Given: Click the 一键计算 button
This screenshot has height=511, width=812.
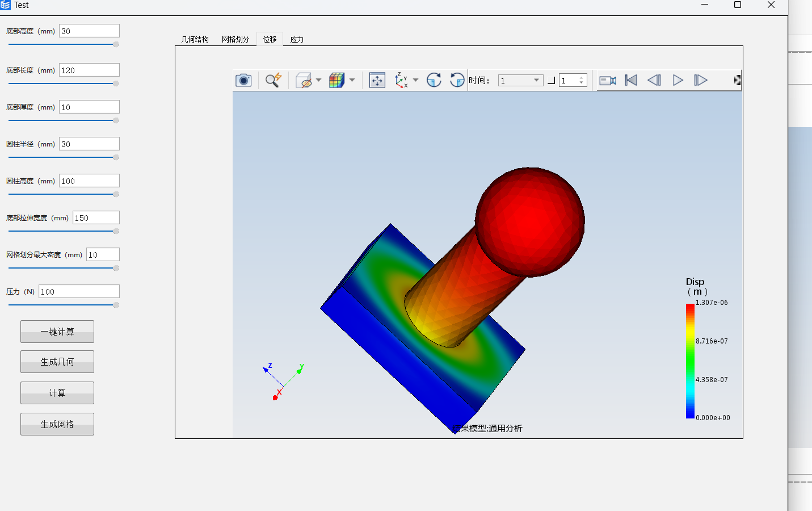Looking at the screenshot, I should (x=57, y=332).
